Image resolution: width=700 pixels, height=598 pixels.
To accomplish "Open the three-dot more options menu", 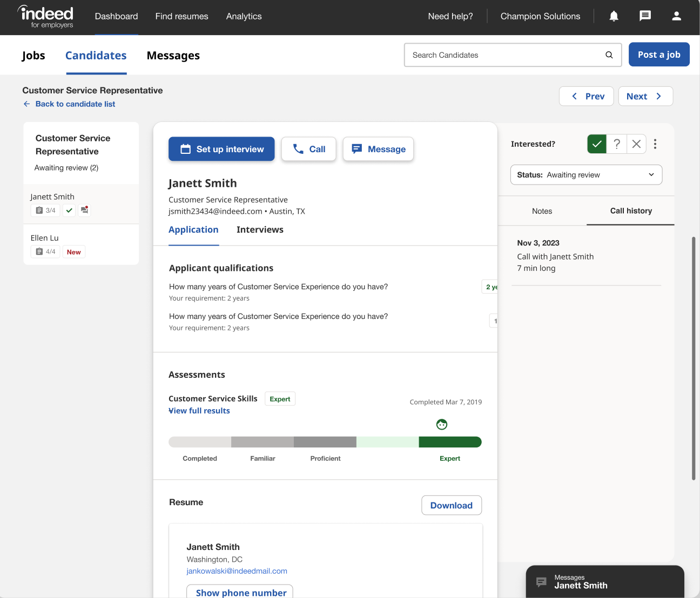I will (655, 144).
